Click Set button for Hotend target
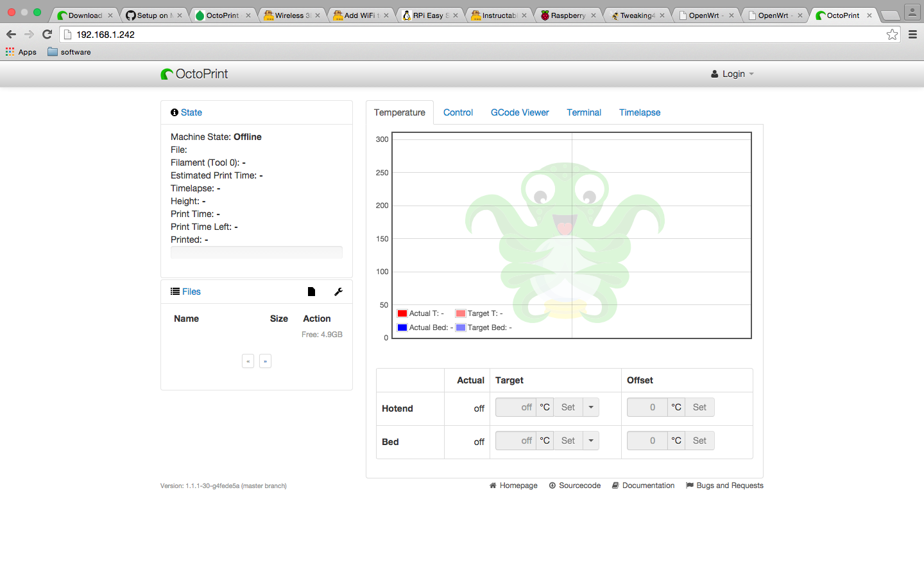Image resolution: width=924 pixels, height=578 pixels. click(568, 407)
